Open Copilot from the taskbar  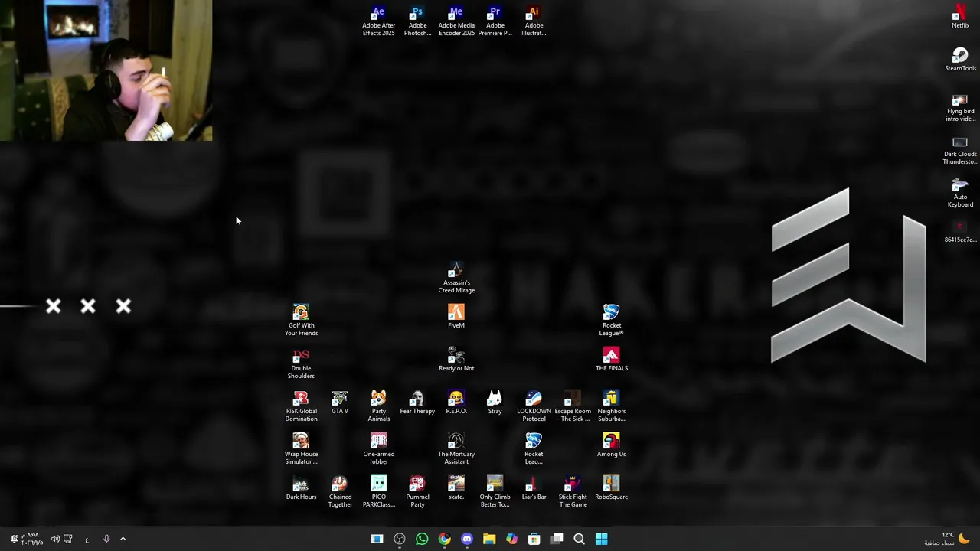512,539
